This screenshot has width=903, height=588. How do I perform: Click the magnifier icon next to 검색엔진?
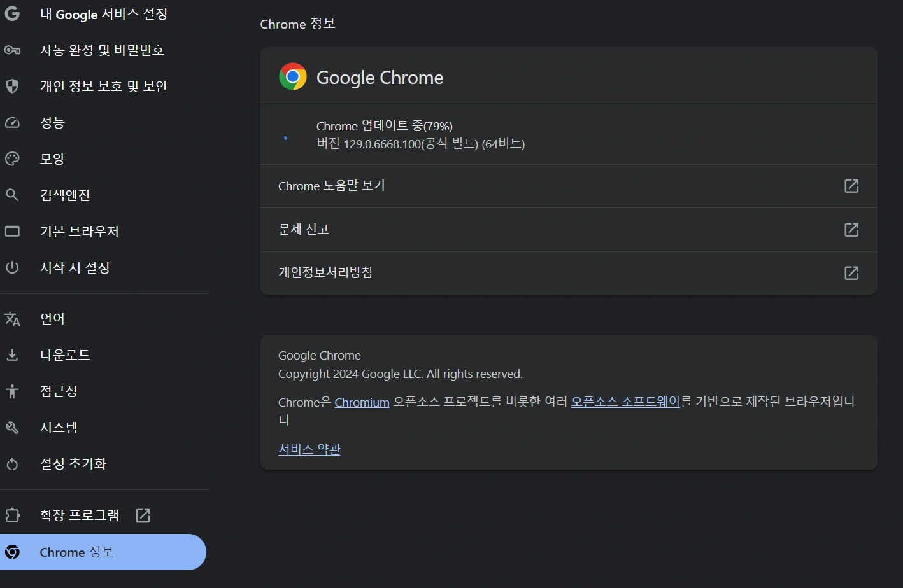point(12,195)
